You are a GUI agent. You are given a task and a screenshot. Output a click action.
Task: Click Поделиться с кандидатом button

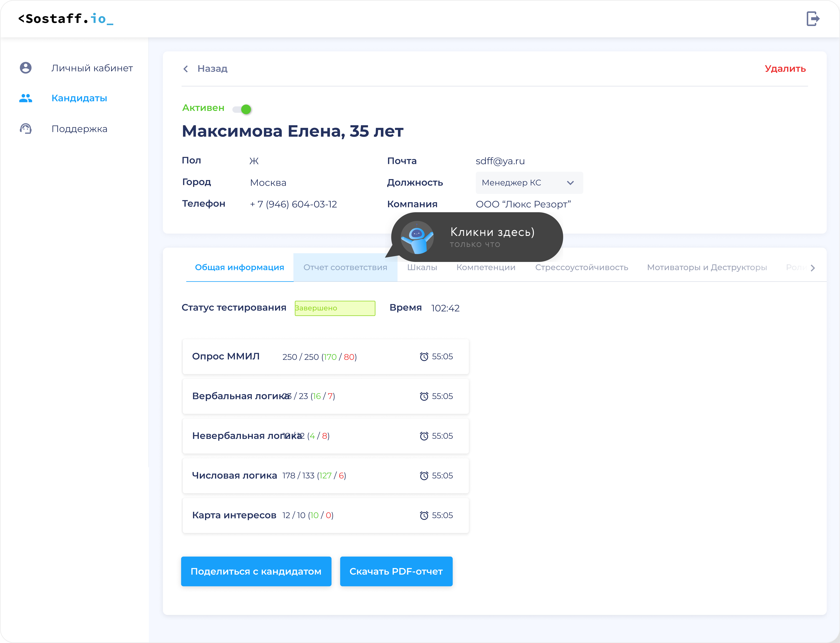click(x=256, y=571)
